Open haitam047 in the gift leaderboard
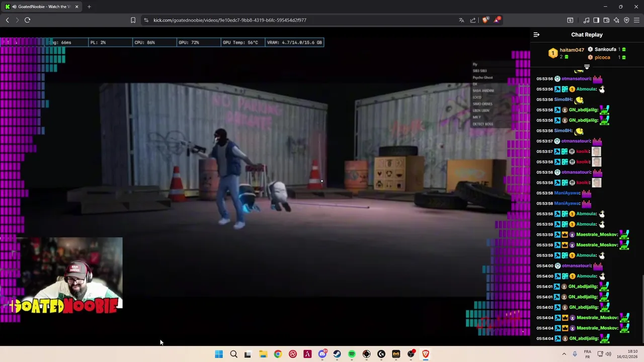This screenshot has width=644, height=362. tap(572, 50)
